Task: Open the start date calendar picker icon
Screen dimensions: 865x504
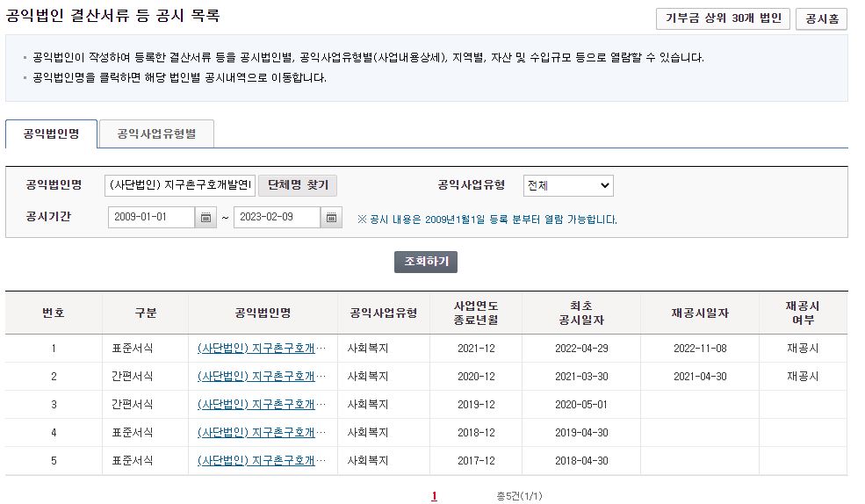Action: 206,218
